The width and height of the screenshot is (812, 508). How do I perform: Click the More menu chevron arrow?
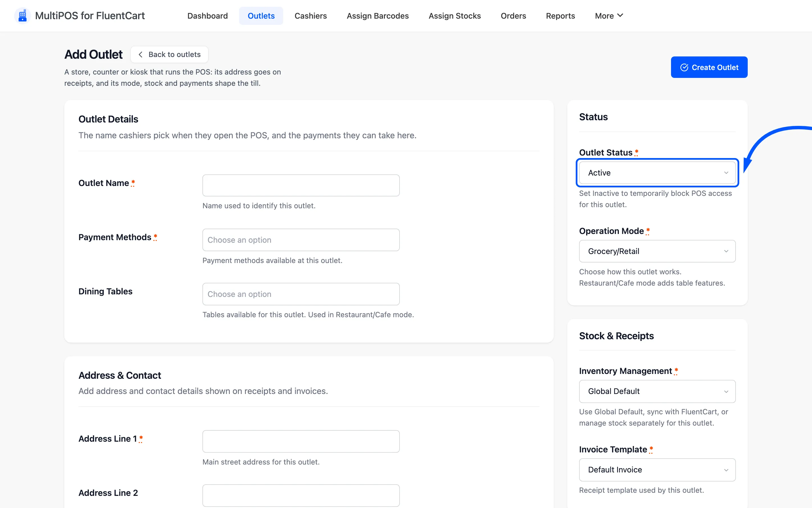point(620,16)
